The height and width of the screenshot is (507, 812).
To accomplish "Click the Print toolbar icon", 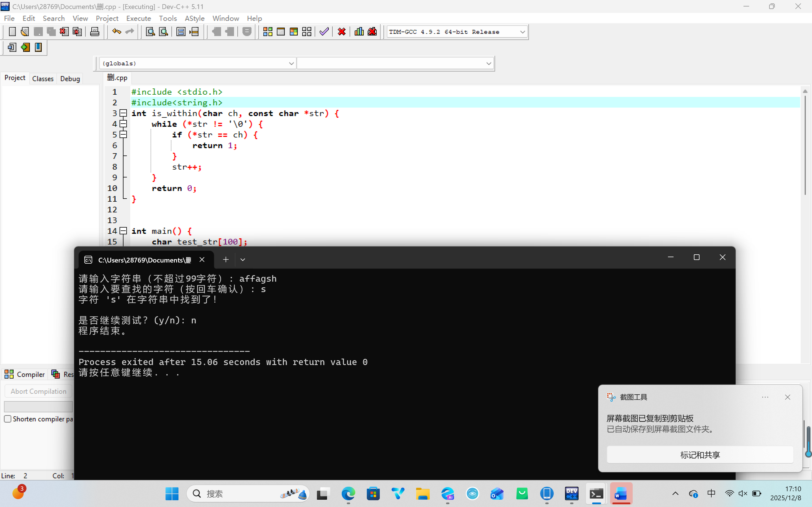I will coord(95,32).
